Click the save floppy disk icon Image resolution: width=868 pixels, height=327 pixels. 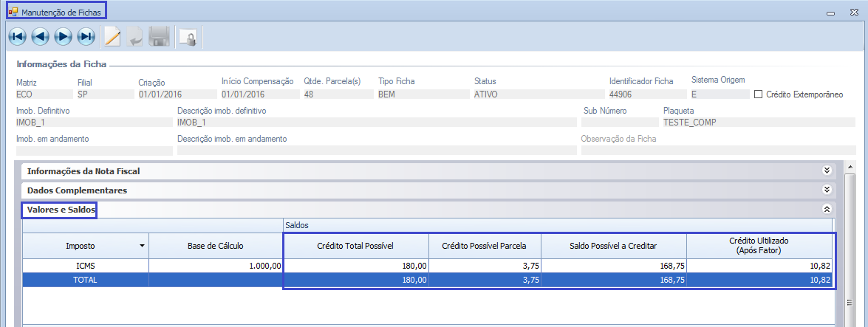pyautogui.click(x=160, y=36)
